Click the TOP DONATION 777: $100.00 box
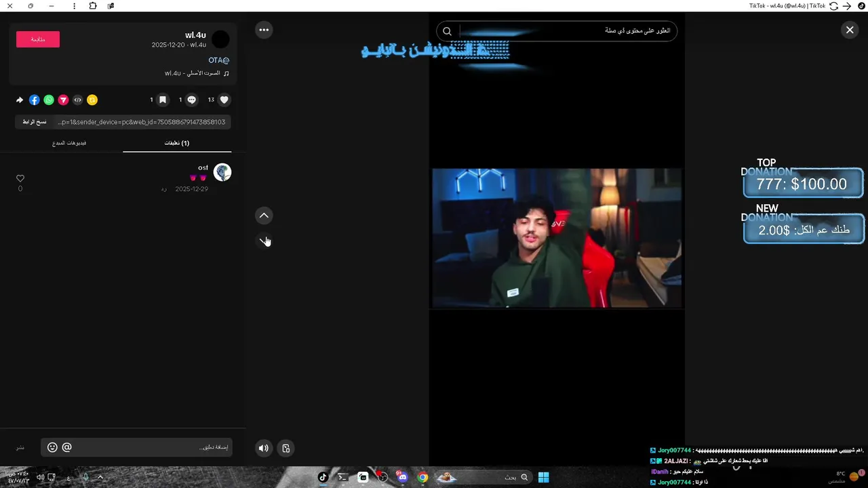Viewport: 868px width, 488px height. click(x=803, y=184)
